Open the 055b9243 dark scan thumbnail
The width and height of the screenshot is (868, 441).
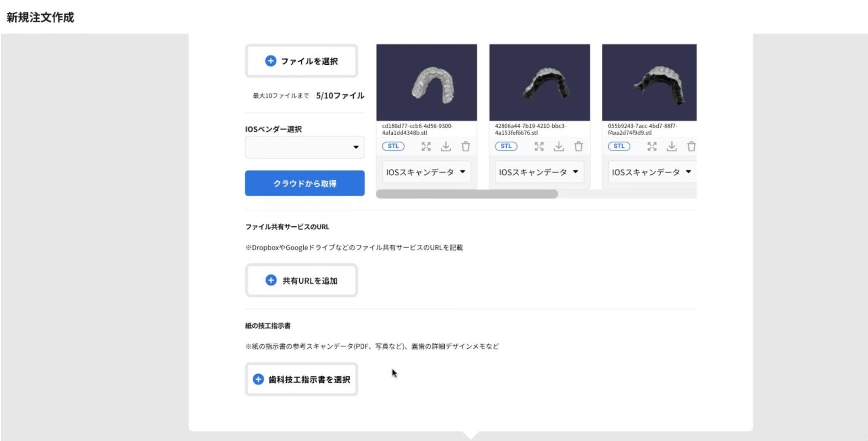click(649, 83)
